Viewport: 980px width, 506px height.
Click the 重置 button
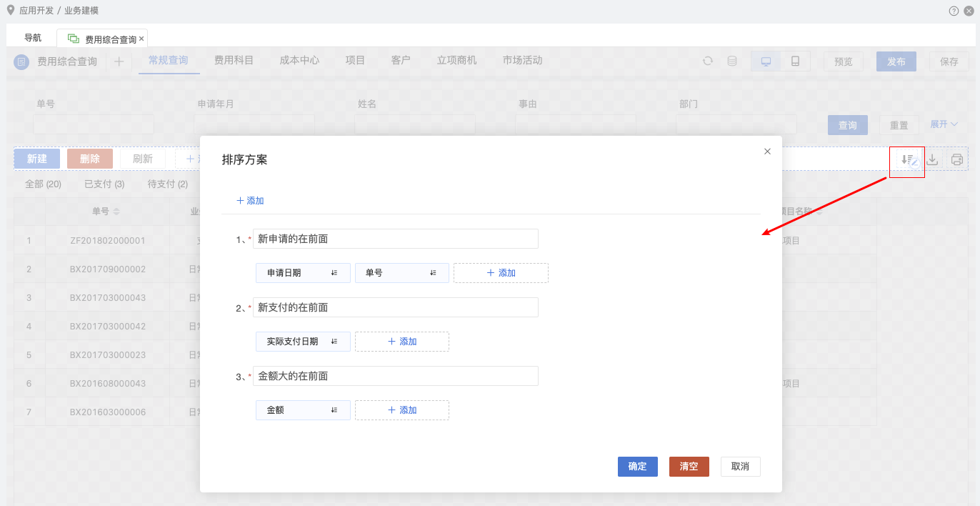click(x=899, y=125)
